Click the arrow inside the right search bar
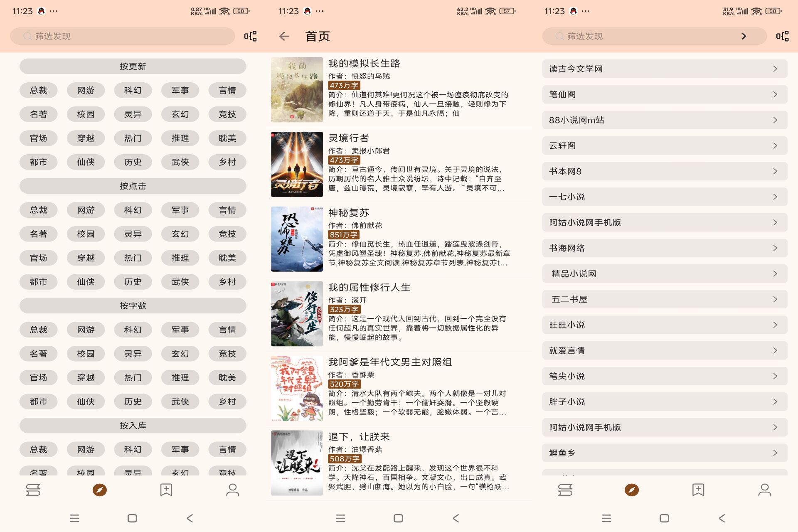The width and height of the screenshot is (798, 532). pos(744,36)
